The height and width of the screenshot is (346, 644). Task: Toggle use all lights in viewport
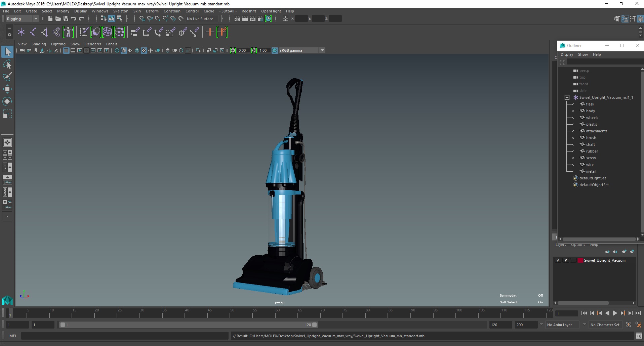point(151,50)
